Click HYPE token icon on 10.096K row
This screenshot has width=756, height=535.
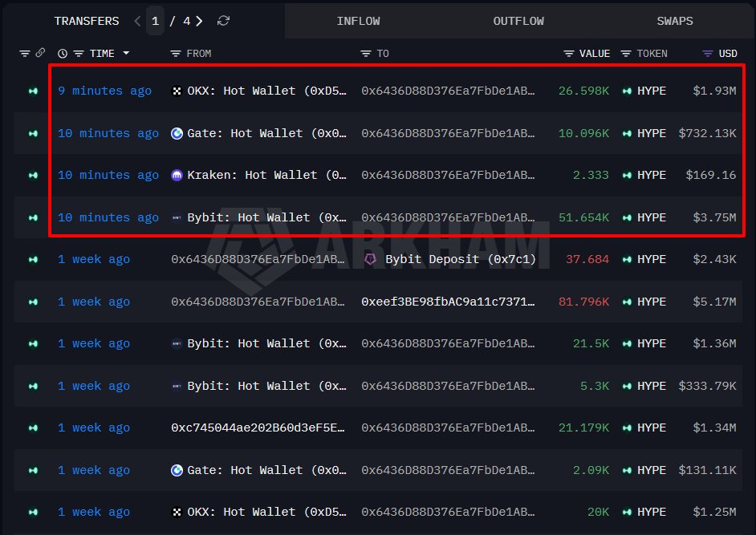[x=627, y=133]
